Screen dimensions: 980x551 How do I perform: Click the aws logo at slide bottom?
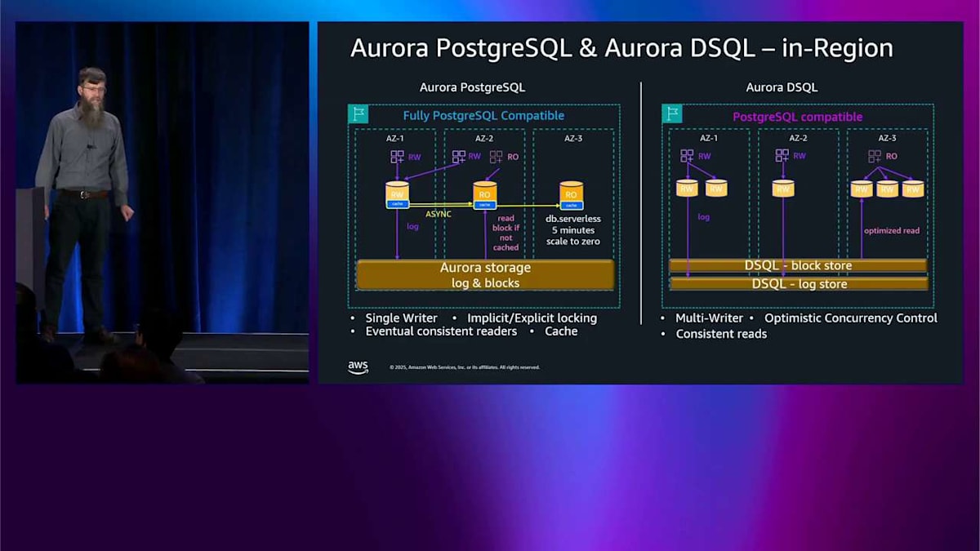tap(358, 367)
